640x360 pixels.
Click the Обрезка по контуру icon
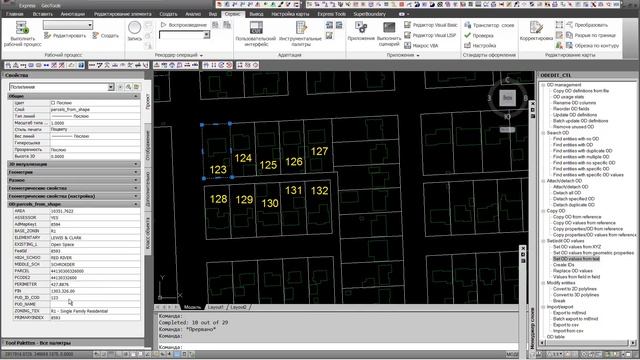tap(569, 45)
